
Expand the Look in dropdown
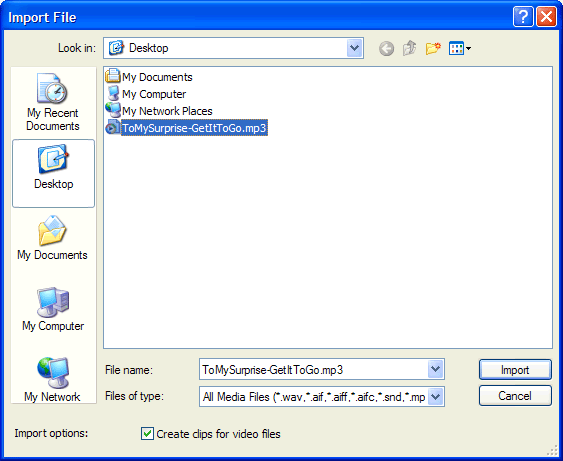(354, 48)
